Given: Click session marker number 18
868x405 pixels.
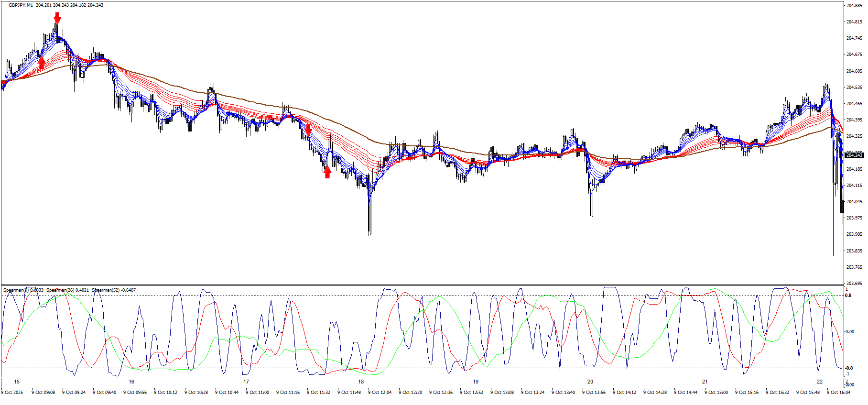Looking at the screenshot, I should click(x=361, y=382).
